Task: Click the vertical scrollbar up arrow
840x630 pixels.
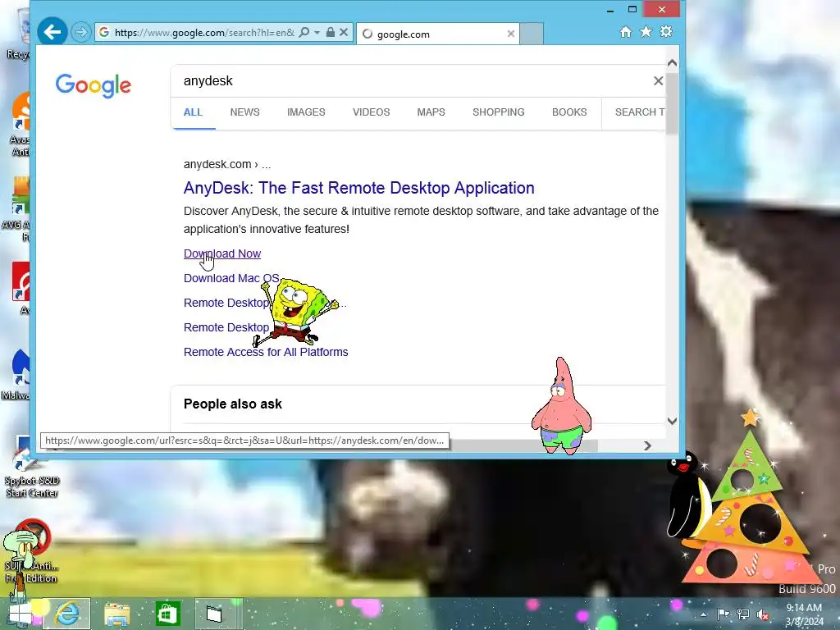Action: [x=673, y=63]
